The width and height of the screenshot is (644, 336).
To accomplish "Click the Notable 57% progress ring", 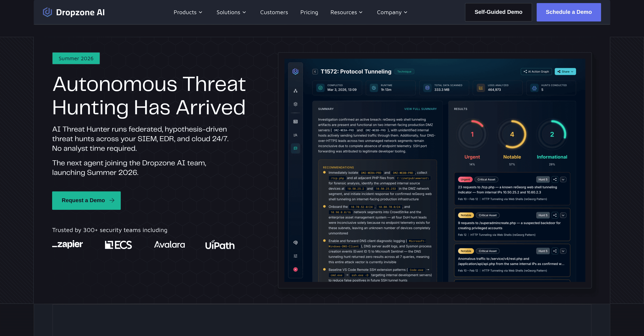I will [512, 134].
